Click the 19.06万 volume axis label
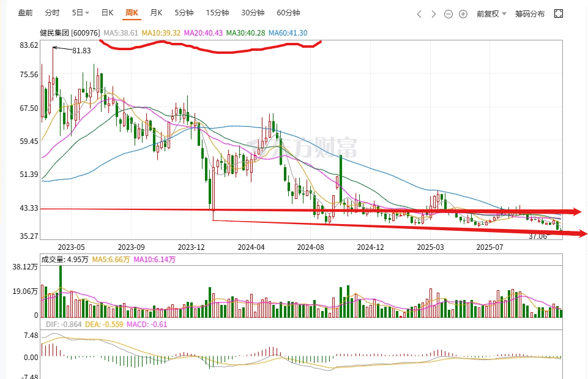588x379 pixels. tap(25, 291)
